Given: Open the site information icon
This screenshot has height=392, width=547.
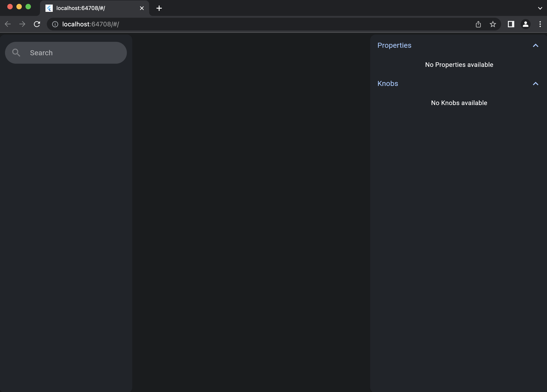Looking at the screenshot, I should point(55,24).
